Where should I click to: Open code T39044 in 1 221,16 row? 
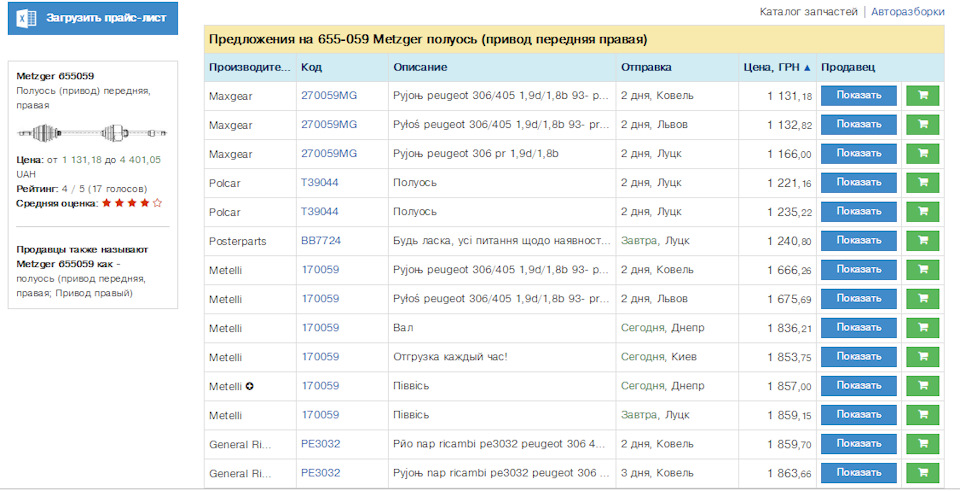coord(320,182)
